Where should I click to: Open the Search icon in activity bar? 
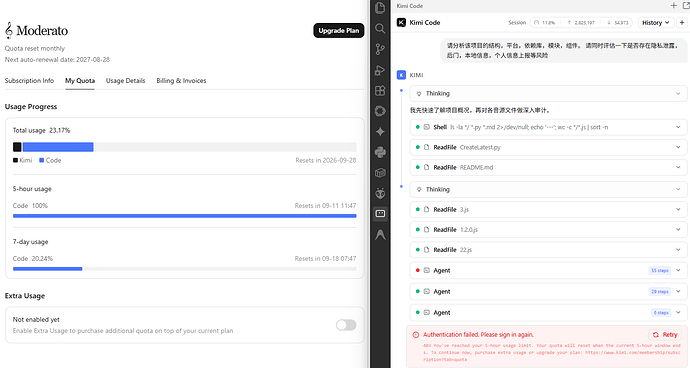click(380, 29)
